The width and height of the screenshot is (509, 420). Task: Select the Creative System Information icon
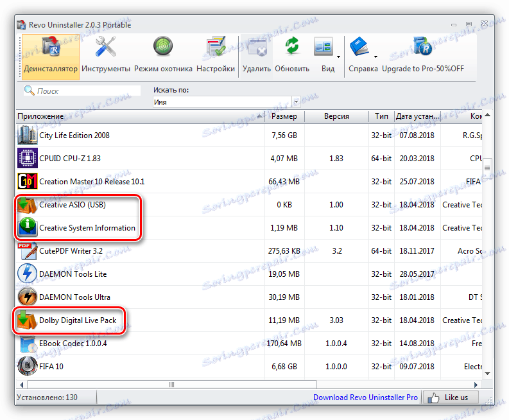click(27, 228)
